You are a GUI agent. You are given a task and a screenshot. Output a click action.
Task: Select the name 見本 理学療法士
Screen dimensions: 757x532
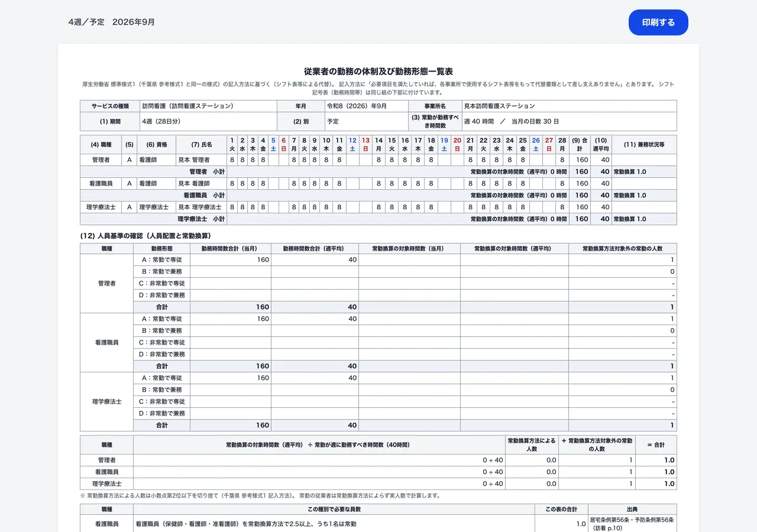(200, 207)
